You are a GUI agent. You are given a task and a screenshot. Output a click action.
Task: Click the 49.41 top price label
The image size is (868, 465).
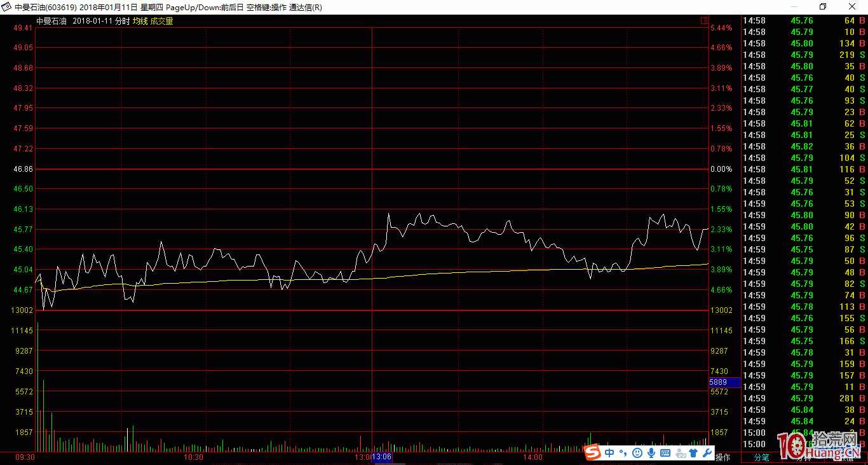(x=23, y=28)
